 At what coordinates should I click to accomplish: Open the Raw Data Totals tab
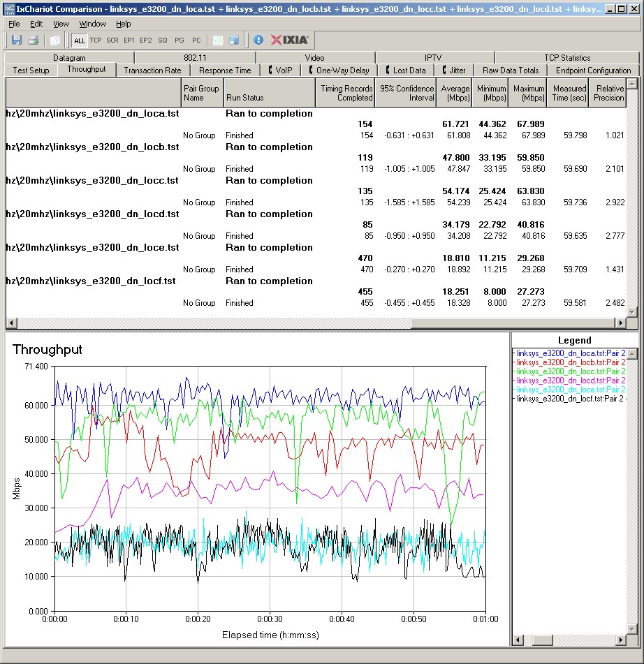511,71
